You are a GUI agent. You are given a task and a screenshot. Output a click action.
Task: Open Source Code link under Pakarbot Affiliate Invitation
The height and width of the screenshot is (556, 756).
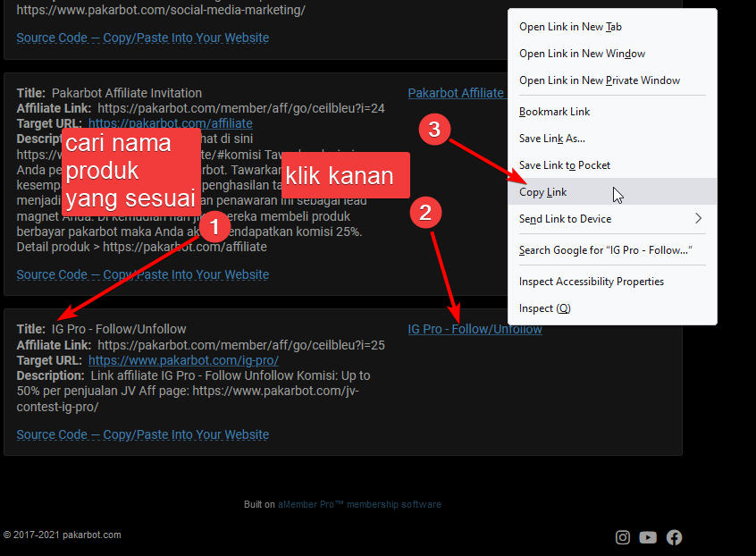[x=143, y=274]
